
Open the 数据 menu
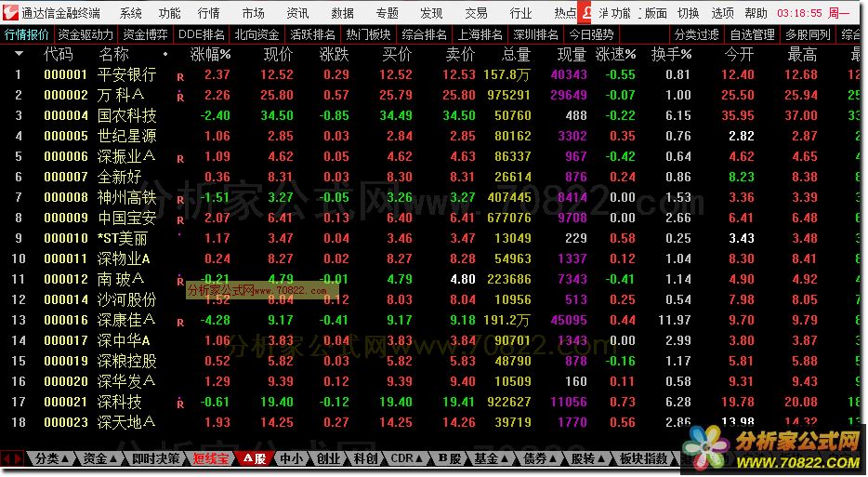click(342, 13)
